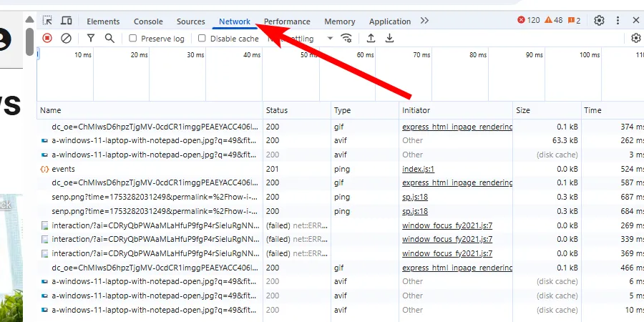Image resolution: width=644 pixels, height=322 pixels.
Task: Activate the inspect element picker icon
Action: click(47, 21)
